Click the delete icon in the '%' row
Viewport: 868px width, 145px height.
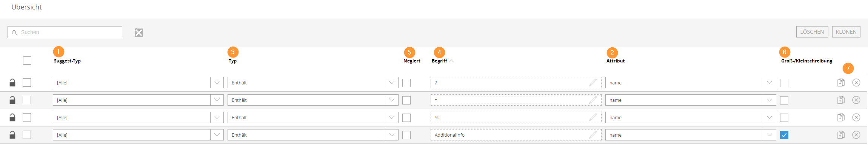[x=856, y=117]
